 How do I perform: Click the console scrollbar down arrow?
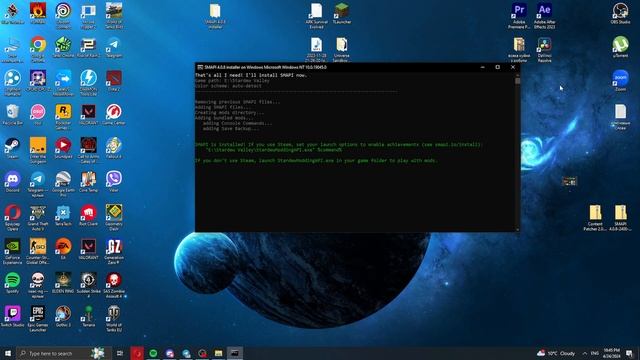tap(518, 230)
